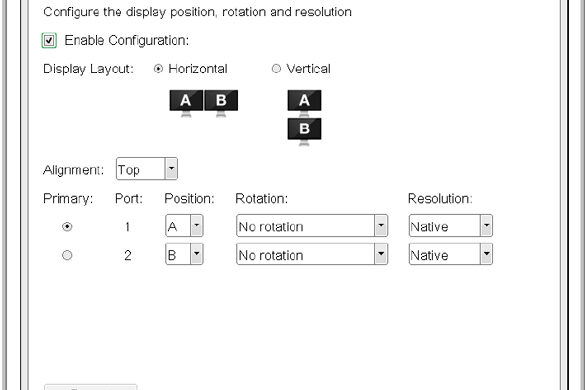Open the Resolution dropdown for port 1

pyautogui.click(x=451, y=225)
